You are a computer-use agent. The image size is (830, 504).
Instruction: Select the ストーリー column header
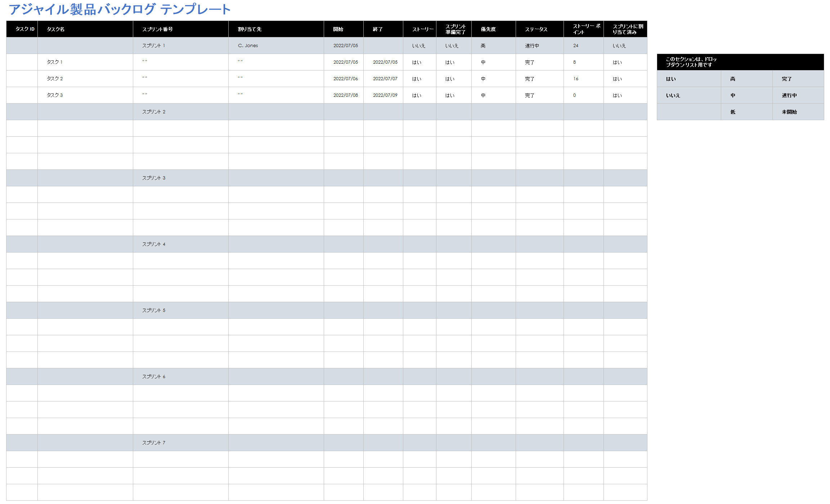click(420, 29)
